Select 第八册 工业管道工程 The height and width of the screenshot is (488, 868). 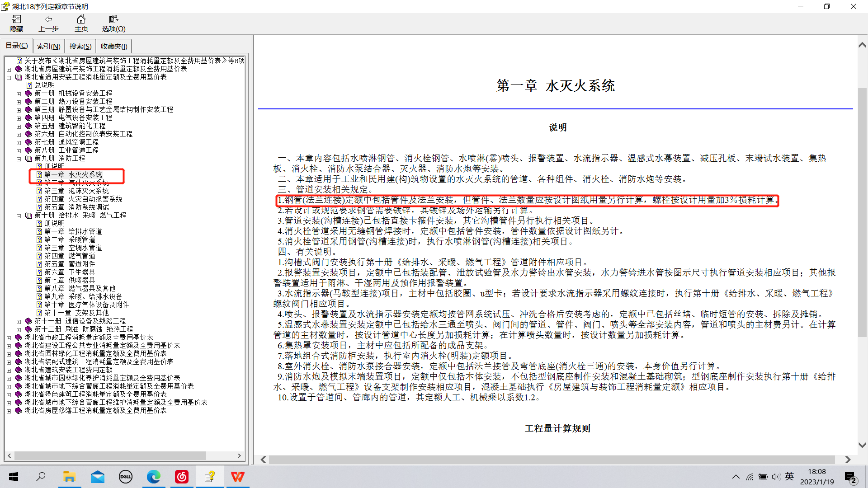[66, 150]
